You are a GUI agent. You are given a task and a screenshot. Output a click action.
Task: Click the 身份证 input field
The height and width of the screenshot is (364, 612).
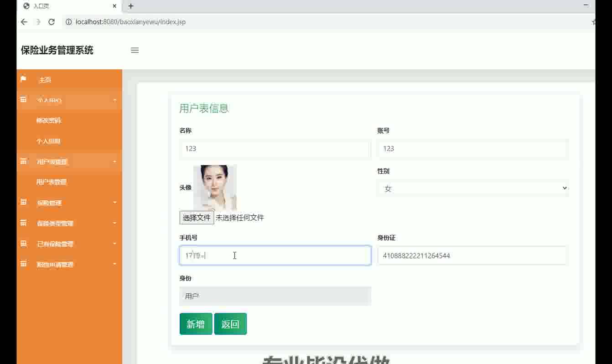pyautogui.click(x=472, y=255)
